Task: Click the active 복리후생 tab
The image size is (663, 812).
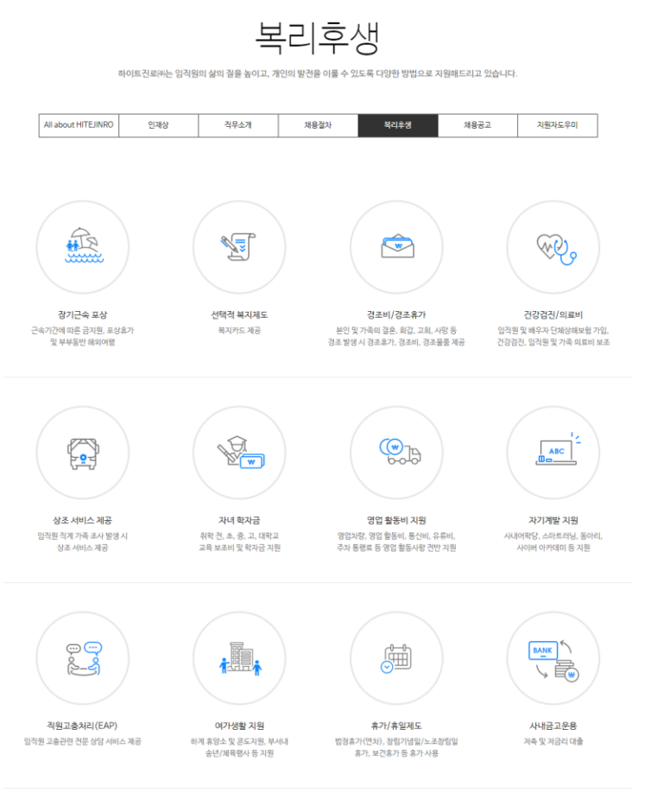Action: click(x=397, y=125)
